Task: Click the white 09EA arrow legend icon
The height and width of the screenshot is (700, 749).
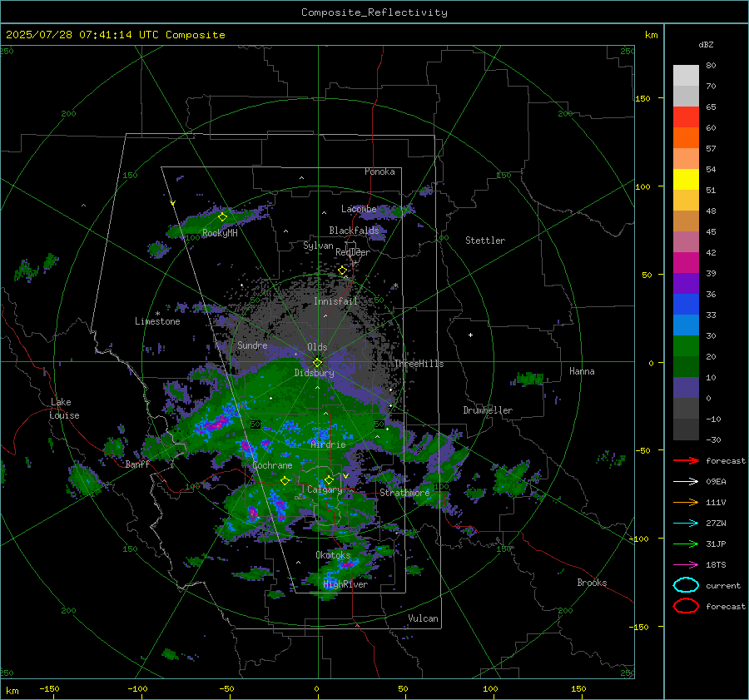Action: pos(686,482)
